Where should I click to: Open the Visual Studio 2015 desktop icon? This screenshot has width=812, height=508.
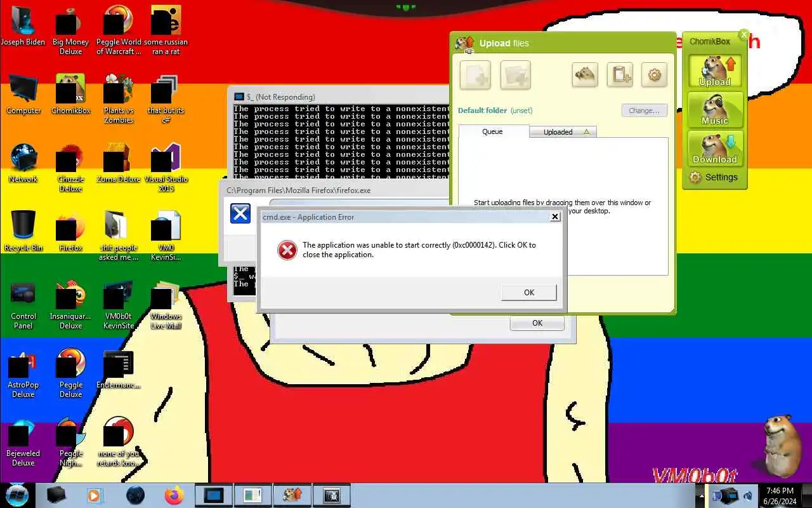tap(166, 168)
